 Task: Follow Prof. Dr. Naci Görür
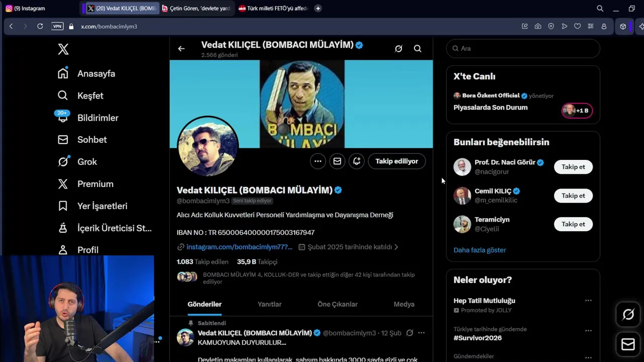tap(573, 167)
